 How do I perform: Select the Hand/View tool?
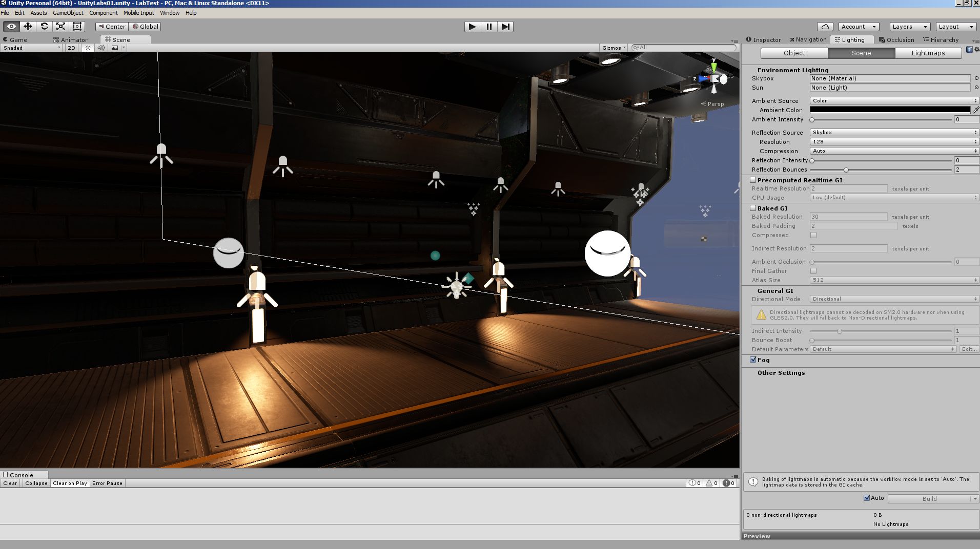12,26
